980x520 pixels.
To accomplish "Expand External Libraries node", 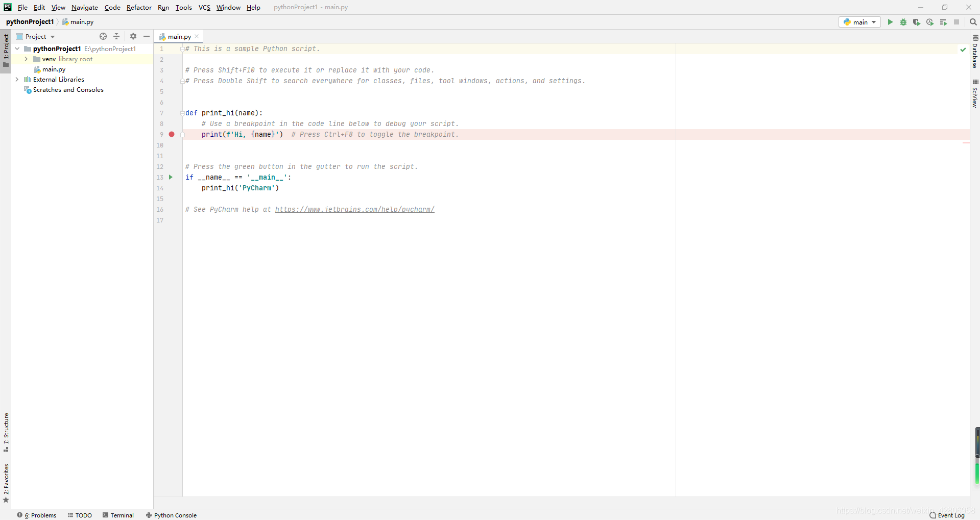I will (17, 79).
